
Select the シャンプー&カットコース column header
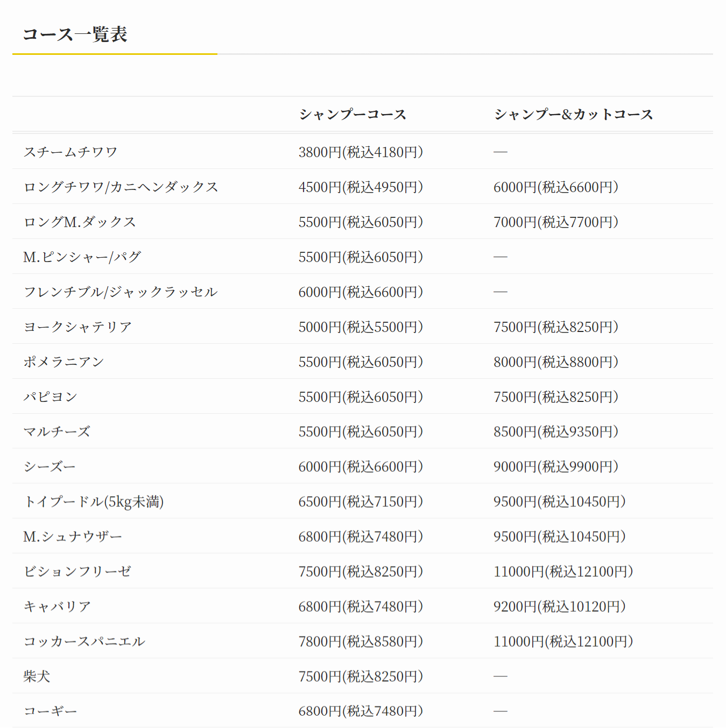pyautogui.click(x=573, y=114)
